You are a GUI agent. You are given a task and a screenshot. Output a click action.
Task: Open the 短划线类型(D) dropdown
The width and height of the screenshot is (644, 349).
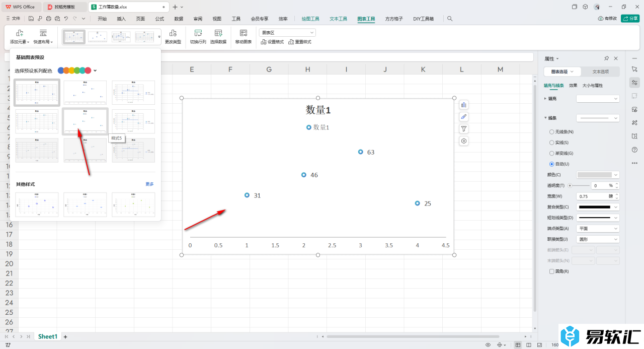[598, 218]
